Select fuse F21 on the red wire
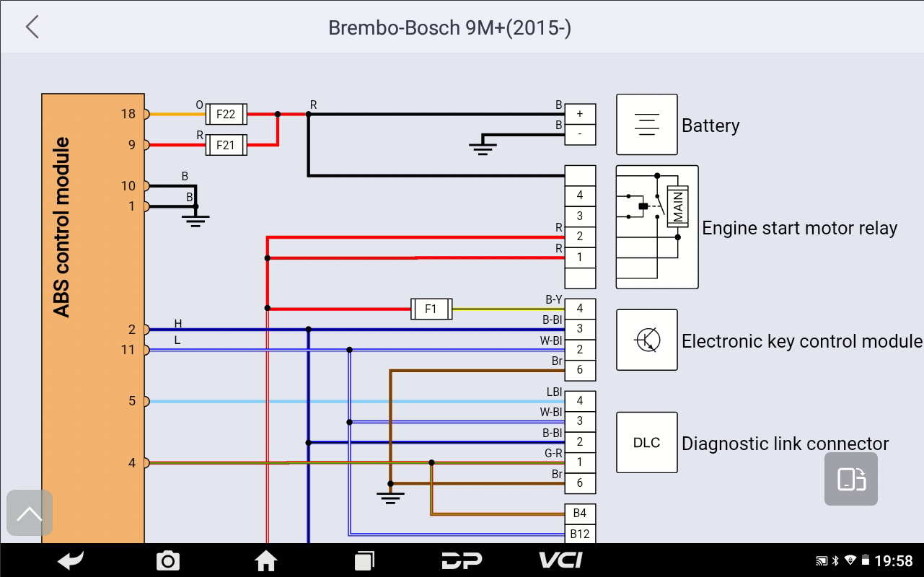The image size is (924, 577). 226,145
